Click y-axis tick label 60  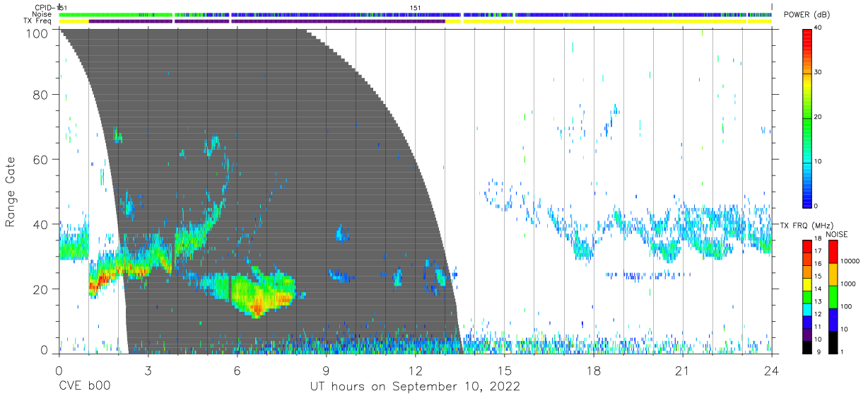[41, 159]
